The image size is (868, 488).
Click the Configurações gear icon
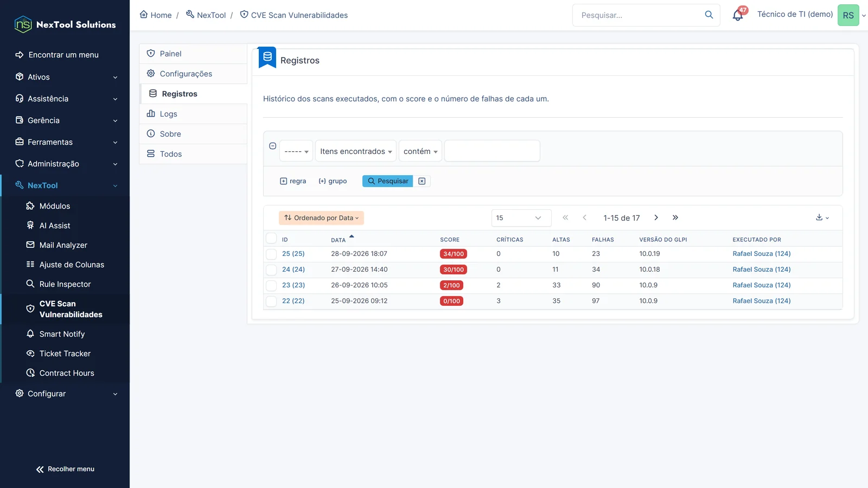click(151, 74)
